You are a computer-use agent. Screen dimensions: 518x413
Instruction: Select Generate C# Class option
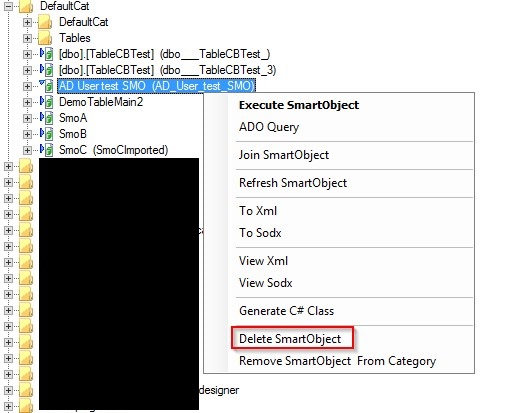pos(286,311)
